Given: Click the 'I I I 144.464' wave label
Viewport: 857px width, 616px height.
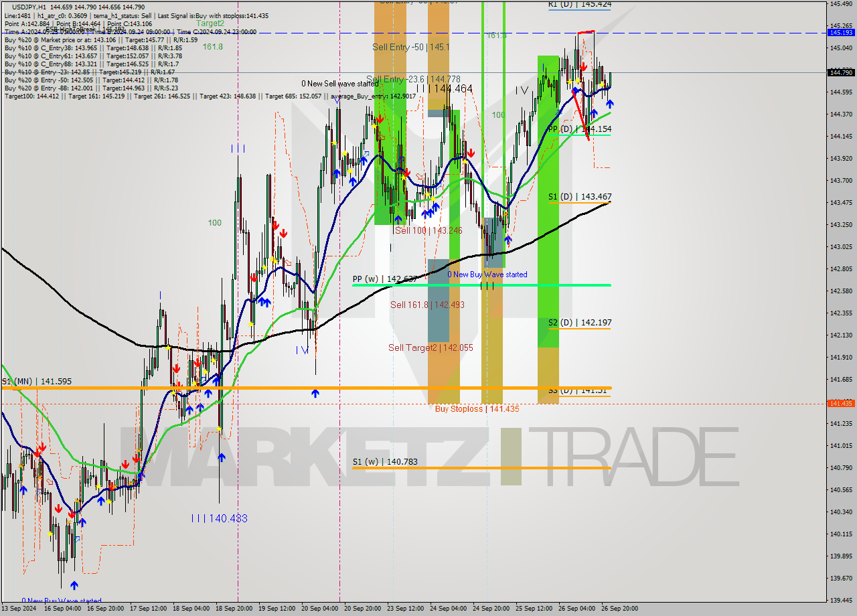Looking at the screenshot, I should [x=444, y=88].
